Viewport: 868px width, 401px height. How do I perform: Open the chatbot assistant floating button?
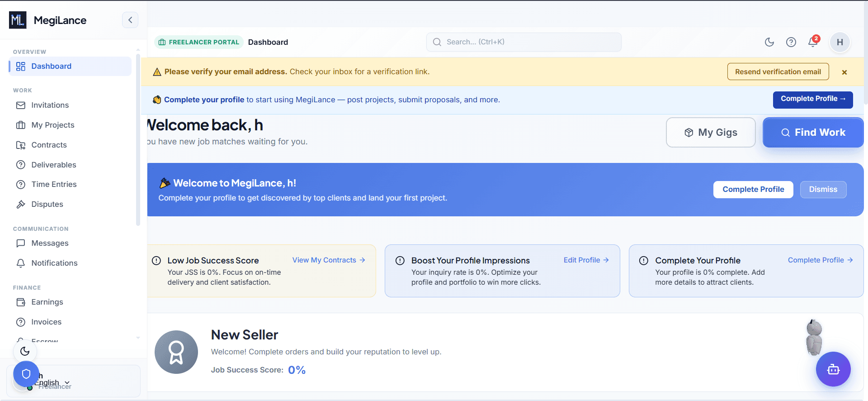click(x=833, y=369)
